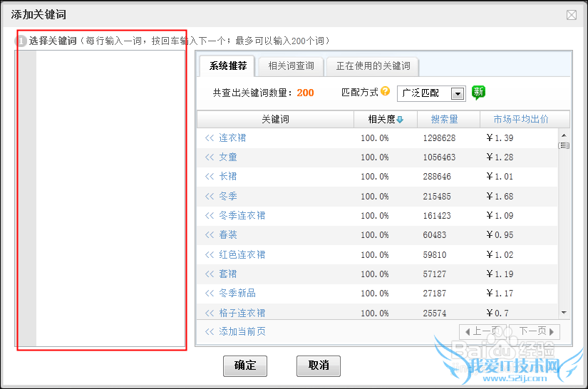Add keyword 套裙 via its << arrow
Viewport: 588px width, 389px height.
[210, 274]
